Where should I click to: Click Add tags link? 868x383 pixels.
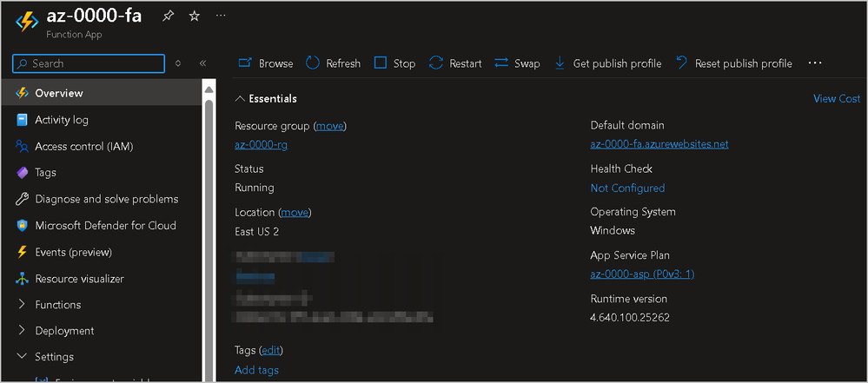pyautogui.click(x=256, y=370)
